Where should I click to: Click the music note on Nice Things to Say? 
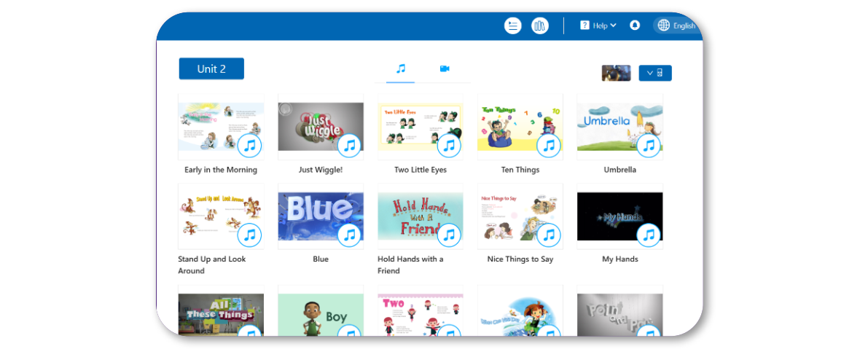[549, 235]
